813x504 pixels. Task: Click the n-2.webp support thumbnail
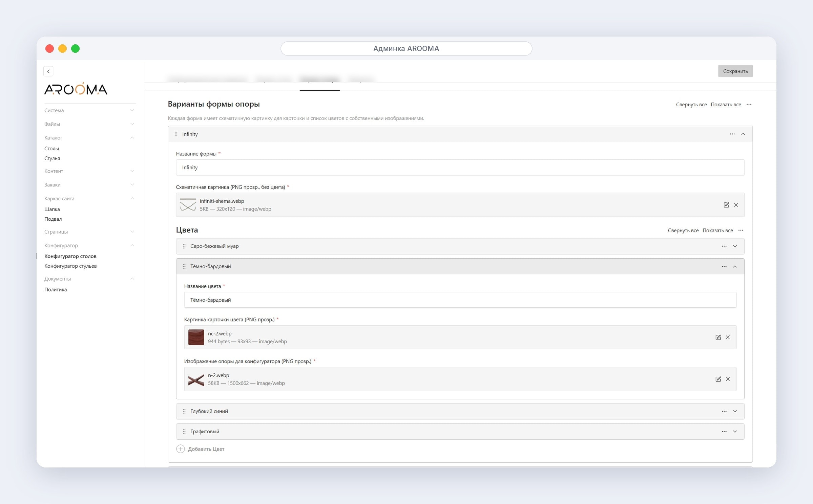[x=196, y=379]
